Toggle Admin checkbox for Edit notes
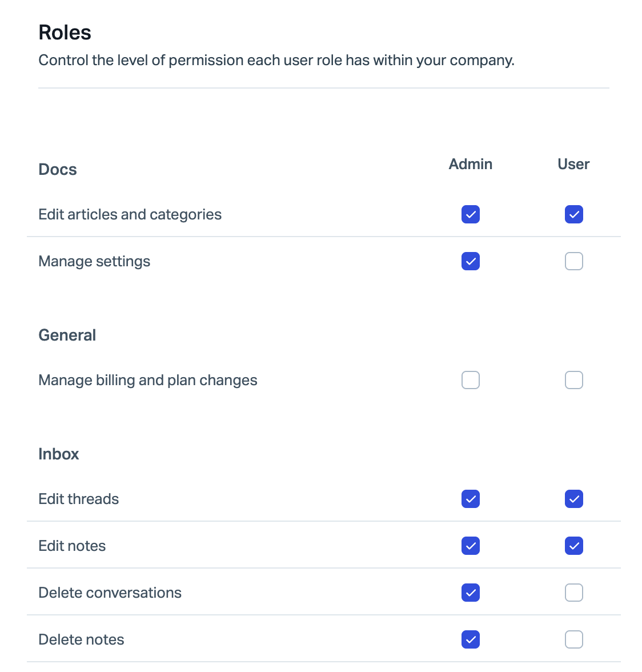642x672 pixels. pyautogui.click(x=470, y=546)
